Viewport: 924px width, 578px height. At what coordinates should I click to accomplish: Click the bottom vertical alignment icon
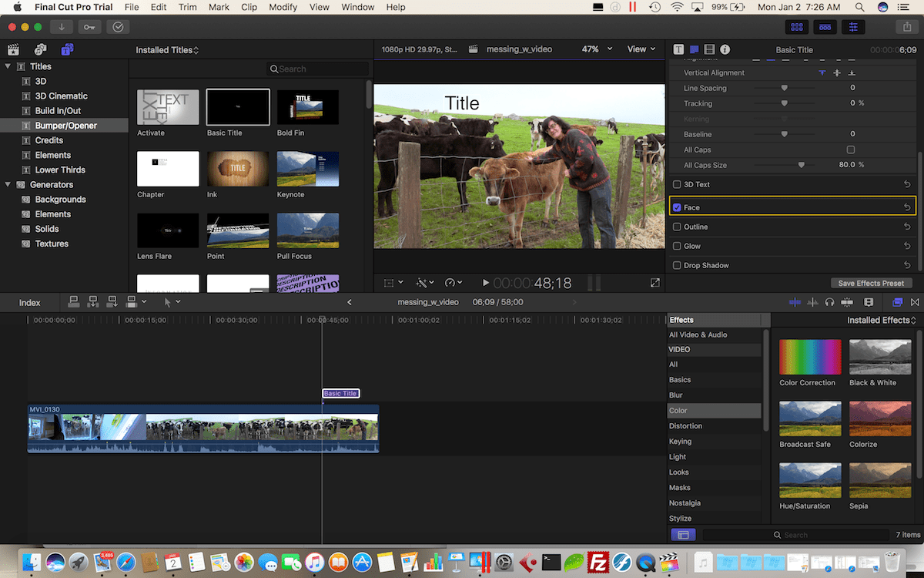pyautogui.click(x=852, y=72)
